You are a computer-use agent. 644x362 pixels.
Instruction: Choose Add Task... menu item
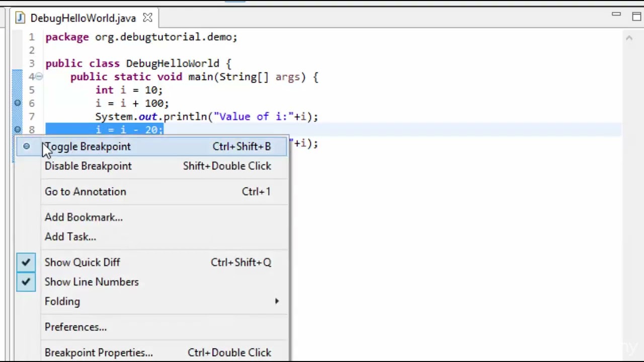pyautogui.click(x=151, y=237)
